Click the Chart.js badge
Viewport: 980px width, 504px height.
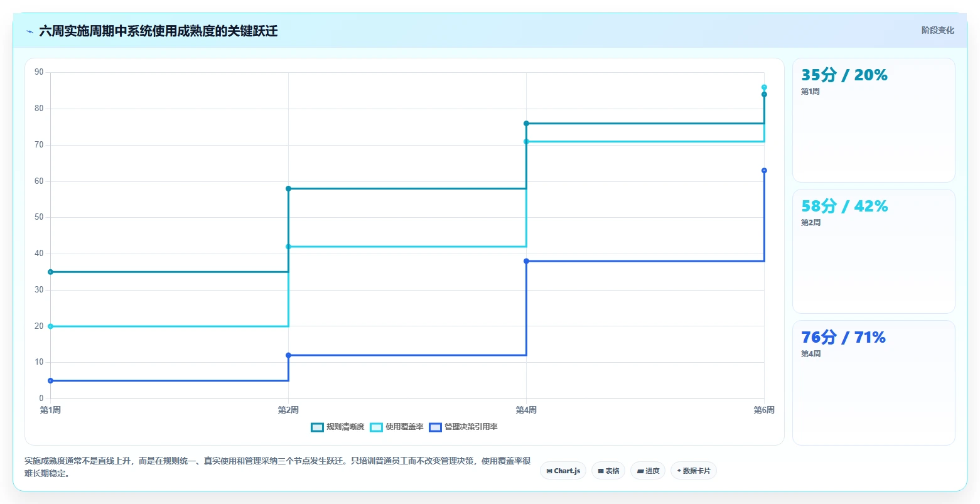tap(563, 471)
